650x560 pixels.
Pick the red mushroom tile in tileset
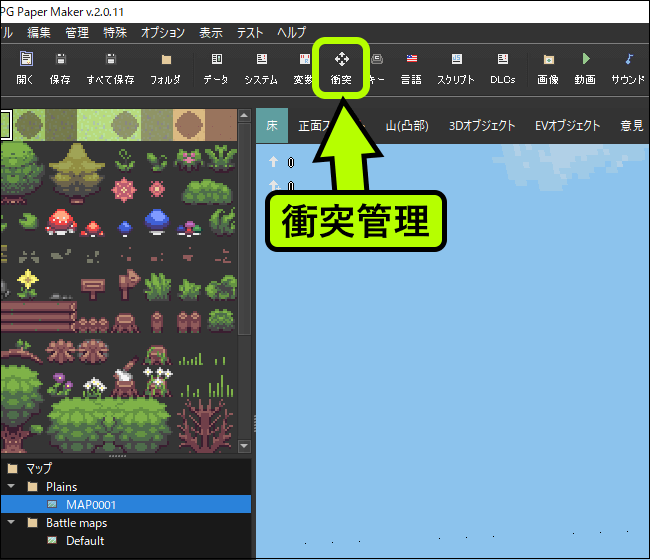tap(60, 219)
